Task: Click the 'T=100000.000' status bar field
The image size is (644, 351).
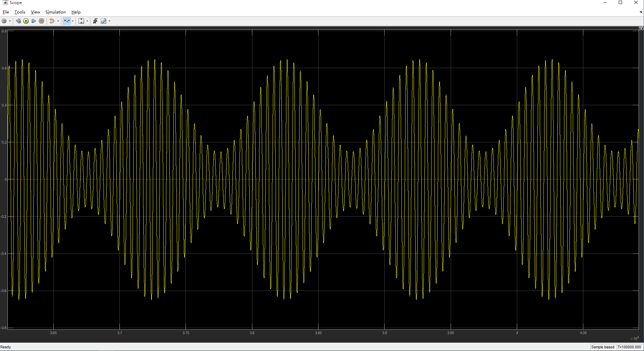Action: (x=629, y=347)
